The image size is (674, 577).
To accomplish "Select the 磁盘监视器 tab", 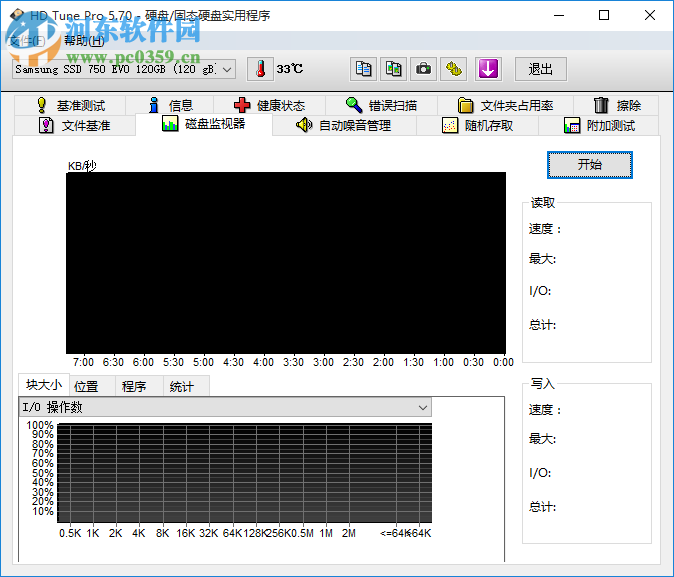I will coord(204,124).
